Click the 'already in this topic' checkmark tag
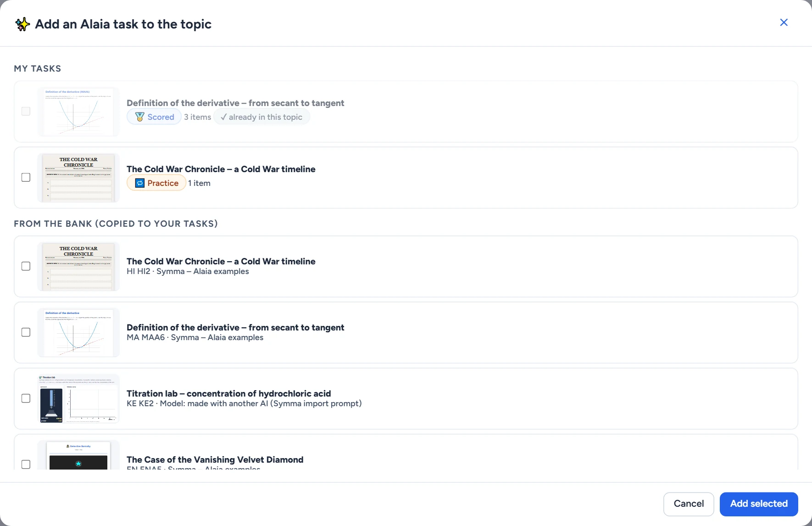Viewport: 812px width, 526px height. (x=261, y=117)
